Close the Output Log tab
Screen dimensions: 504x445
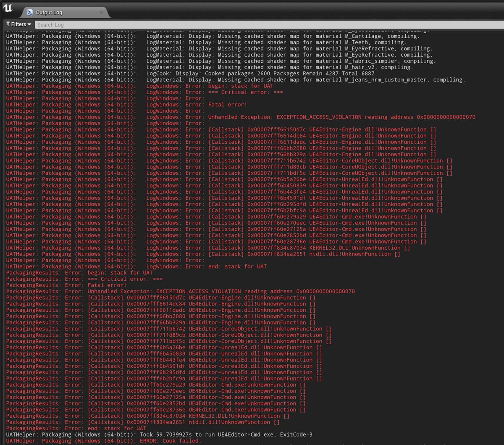click(101, 12)
